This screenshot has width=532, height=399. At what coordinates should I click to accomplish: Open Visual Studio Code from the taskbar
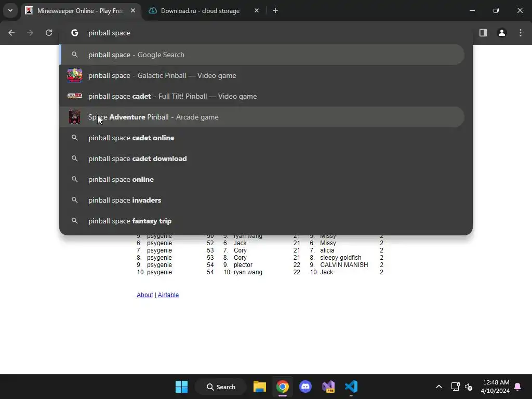(351, 387)
